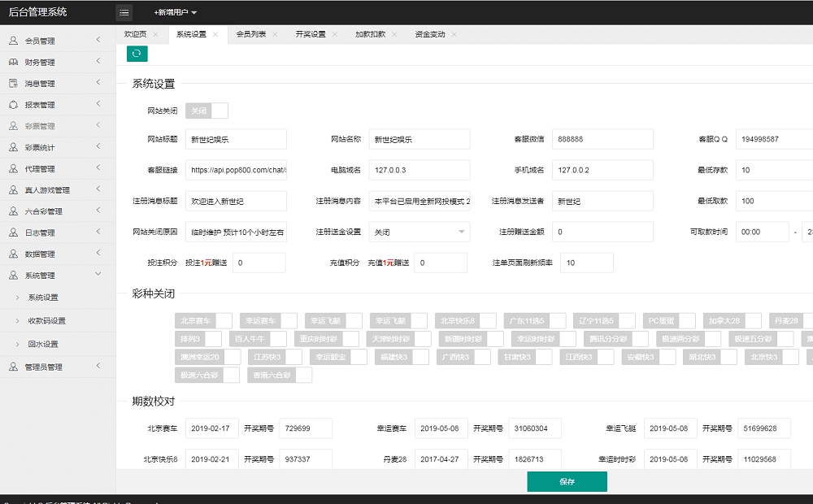
Task: Open the 会员管理 sidebar section icon
Action: 14,40
